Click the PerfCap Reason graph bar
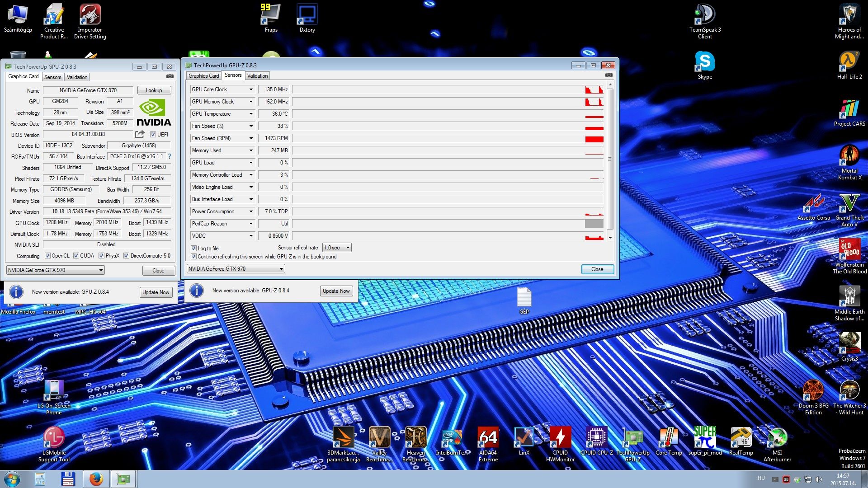The image size is (868, 488). (x=448, y=224)
